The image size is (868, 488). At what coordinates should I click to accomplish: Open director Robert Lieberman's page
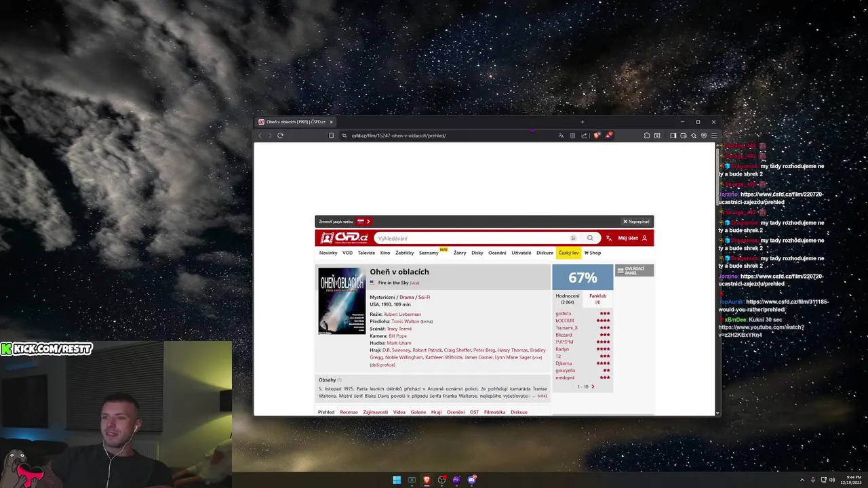402,314
